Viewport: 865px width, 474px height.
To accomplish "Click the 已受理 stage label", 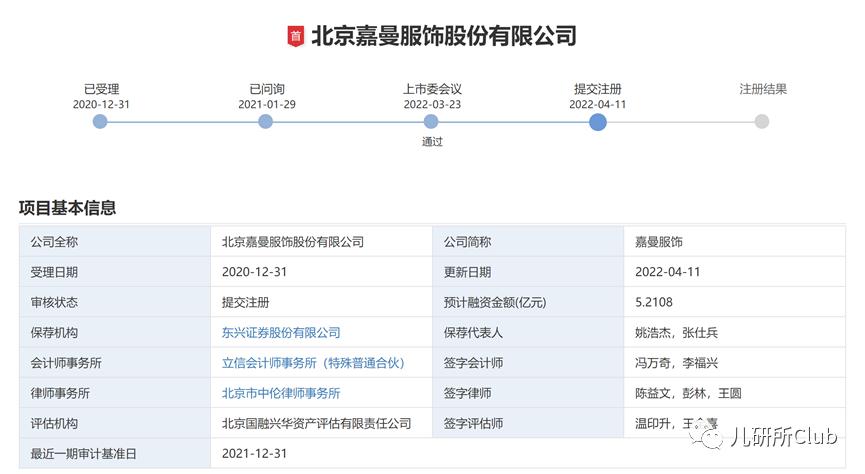I will click(x=102, y=89).
